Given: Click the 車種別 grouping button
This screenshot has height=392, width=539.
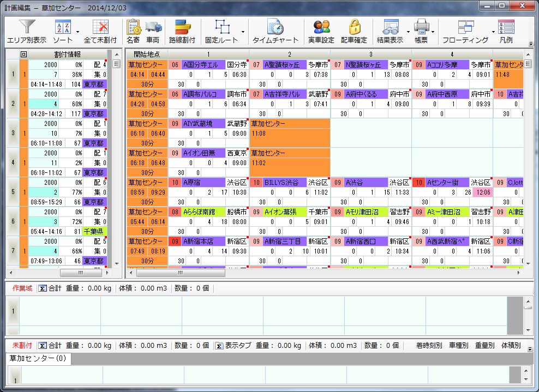Looking at the screenshot, I should [458, 345].
